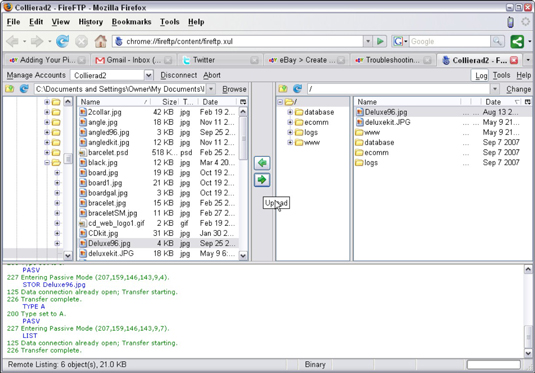The width and height of the screenshot is (535, 373).
Task: Click the Firefox Reload icon
Action: (62, 41)
